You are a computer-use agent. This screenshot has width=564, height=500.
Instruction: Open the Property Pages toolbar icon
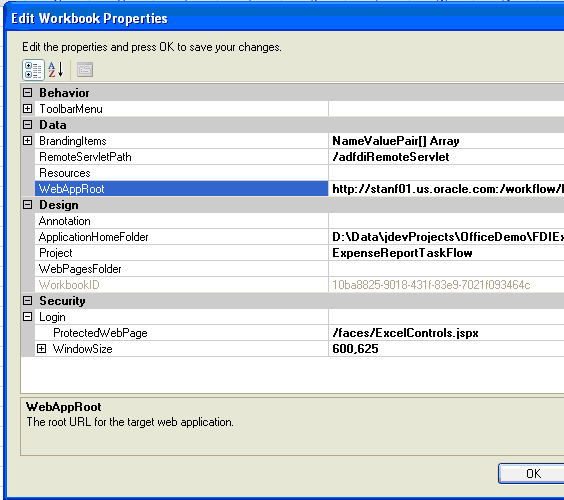point(85,69)
